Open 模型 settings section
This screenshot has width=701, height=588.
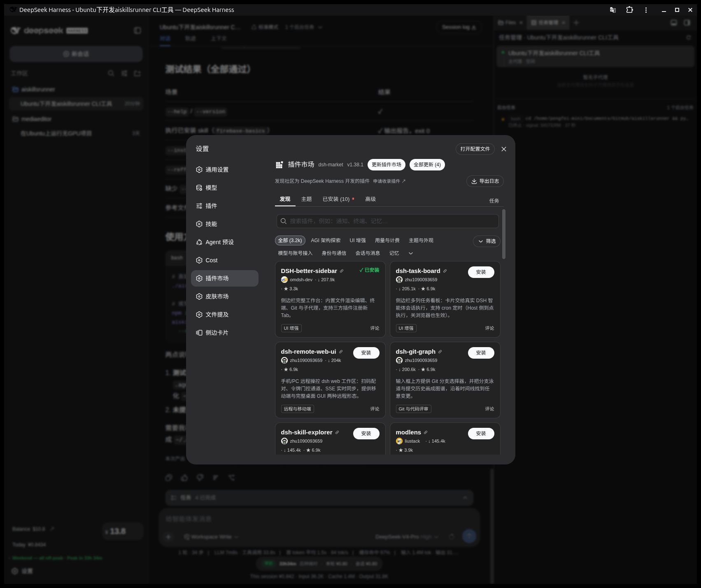[x=225, y=188]
